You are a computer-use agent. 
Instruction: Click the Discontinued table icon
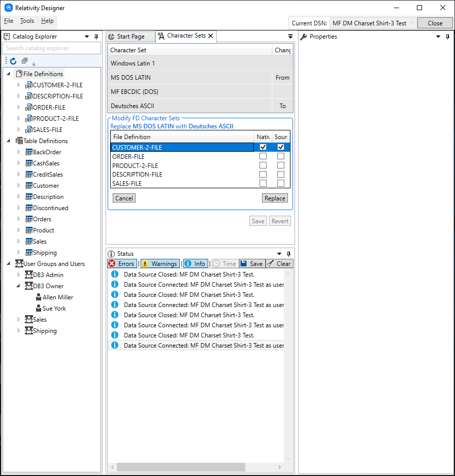pyautogui.click(x=29, y=208)
